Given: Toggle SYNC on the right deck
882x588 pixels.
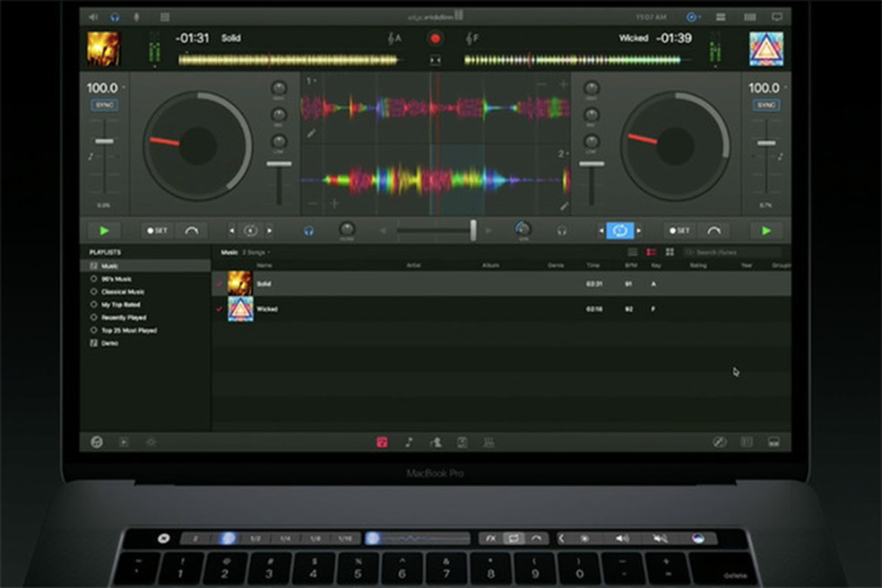Looking at the screenshot, I should [x=766, y=105].
